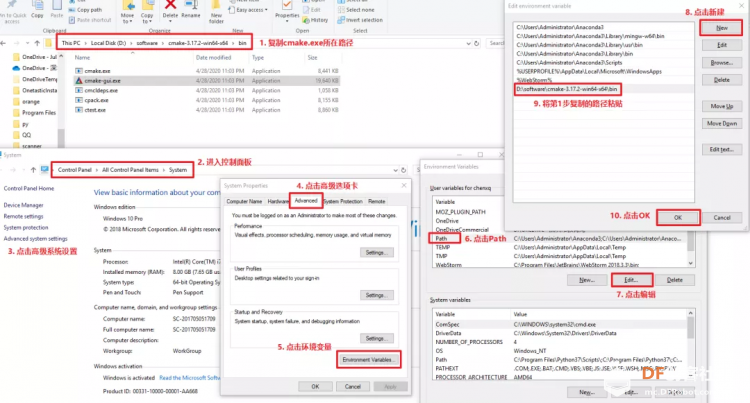
Task: Switch to the System Protection tab
Action: (x=343, y=202)
